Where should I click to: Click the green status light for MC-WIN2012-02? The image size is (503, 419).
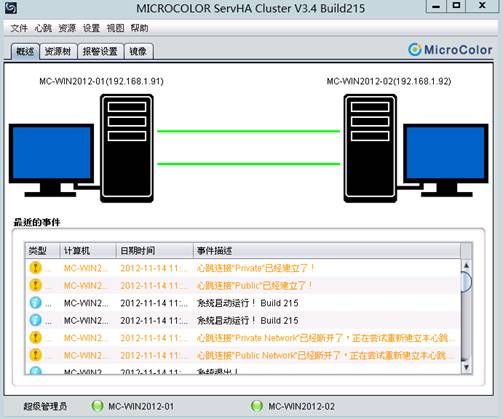click(257, 406)
